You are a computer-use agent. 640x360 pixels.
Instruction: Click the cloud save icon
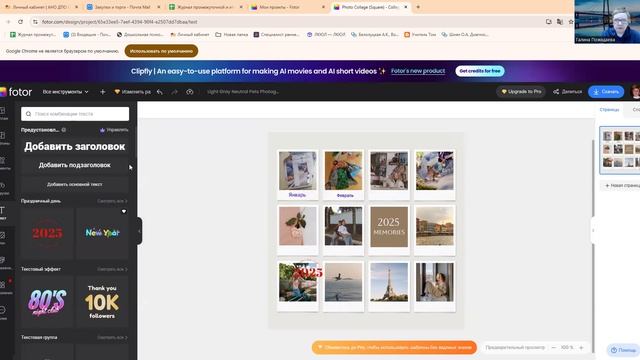tap(190, 92)
